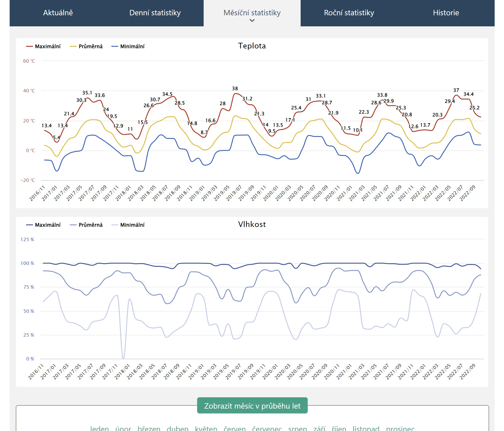The image size is (504, 431).
Task: Open Roční statistiky tab
Action: [x=349, y=13]
